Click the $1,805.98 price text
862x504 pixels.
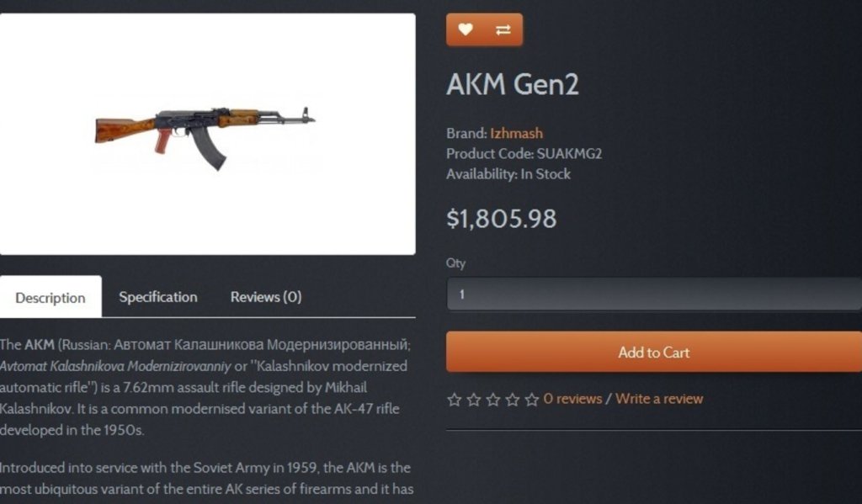tap(501, 219)
